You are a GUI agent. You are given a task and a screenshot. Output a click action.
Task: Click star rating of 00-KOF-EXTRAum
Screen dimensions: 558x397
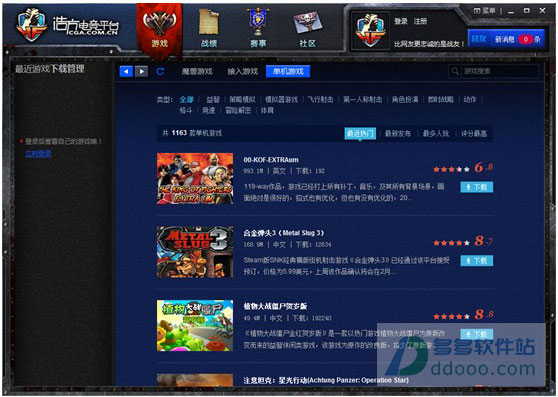(x=451, y=169)
